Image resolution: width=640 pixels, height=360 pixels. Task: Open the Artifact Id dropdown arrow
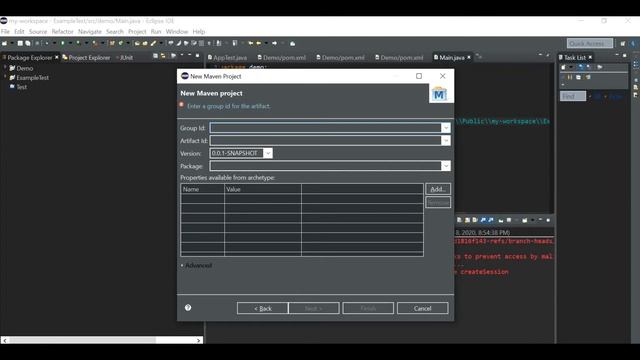click(x=446, y=140)
